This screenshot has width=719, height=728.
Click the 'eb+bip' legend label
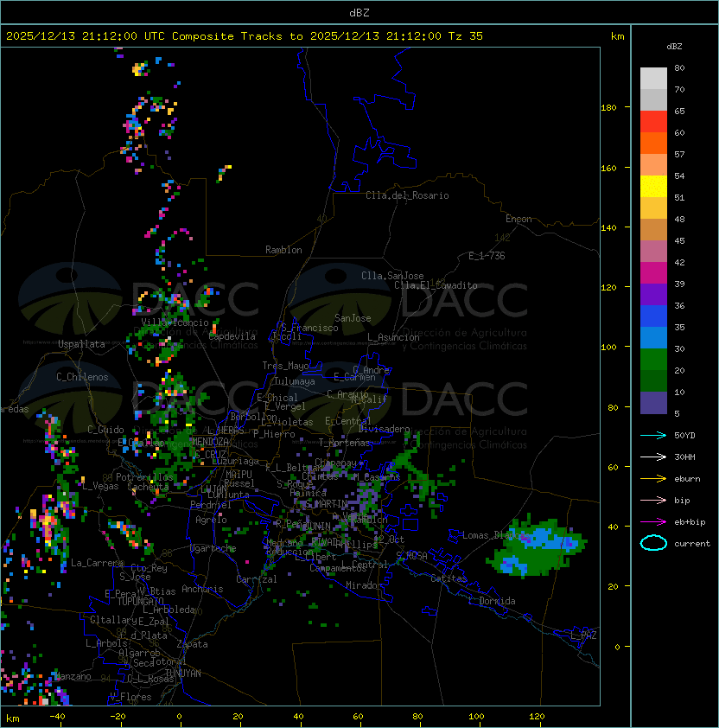click(690, 522)
